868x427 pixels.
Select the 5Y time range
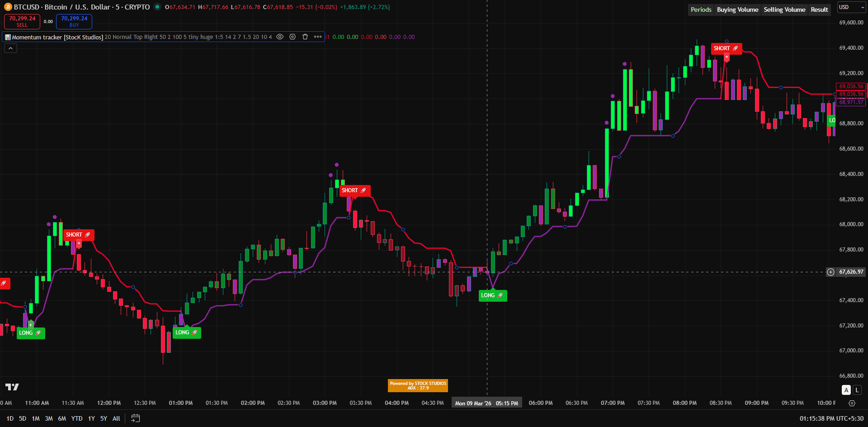[x=104, y=418]
